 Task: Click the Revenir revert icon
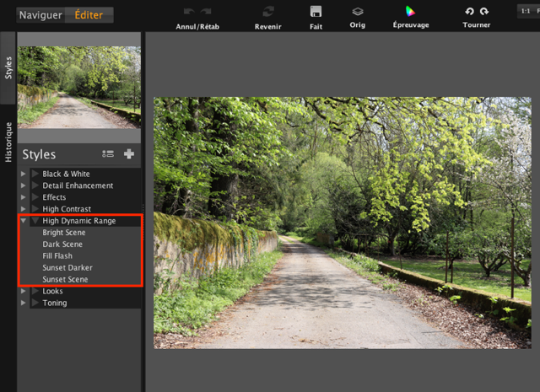click(x=268, y=12)
